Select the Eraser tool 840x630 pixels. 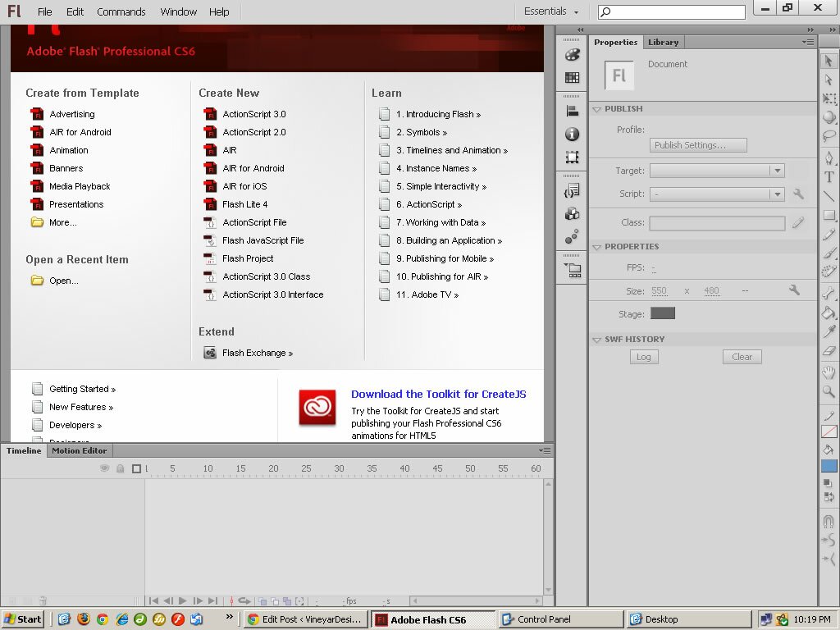[x=829, y=351]
